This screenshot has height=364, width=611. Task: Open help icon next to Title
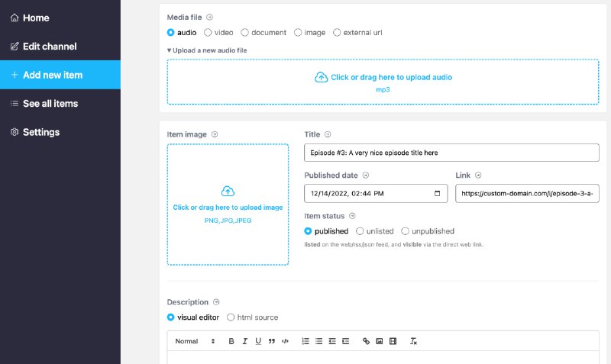pos(328,134)
